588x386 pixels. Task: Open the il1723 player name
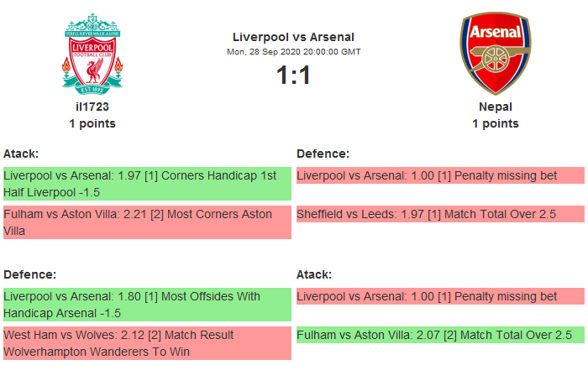[x=92, y=107]
